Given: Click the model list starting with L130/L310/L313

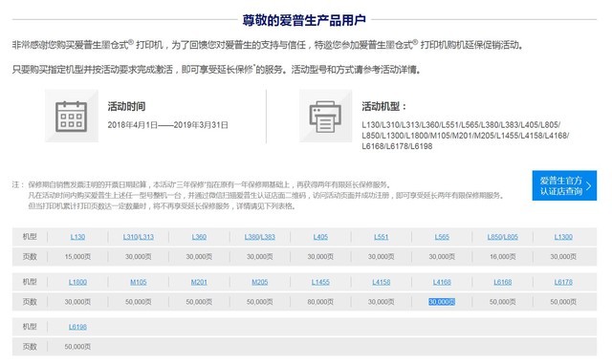Looking at the screenshot, I should tap(466, 136).
